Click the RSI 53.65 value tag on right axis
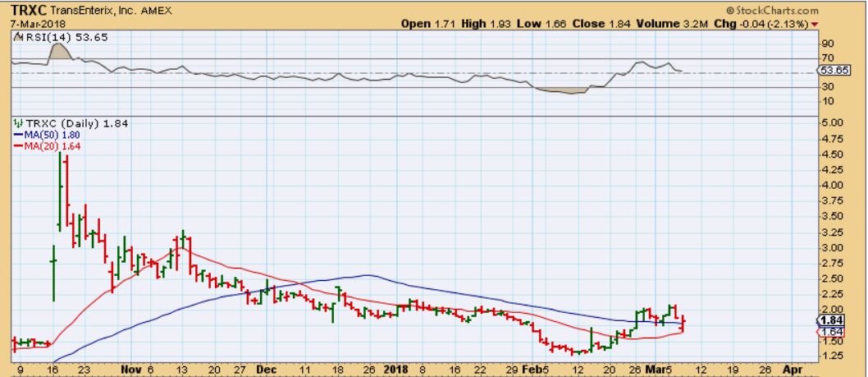868x377 pixels. (x=833, y=71)
